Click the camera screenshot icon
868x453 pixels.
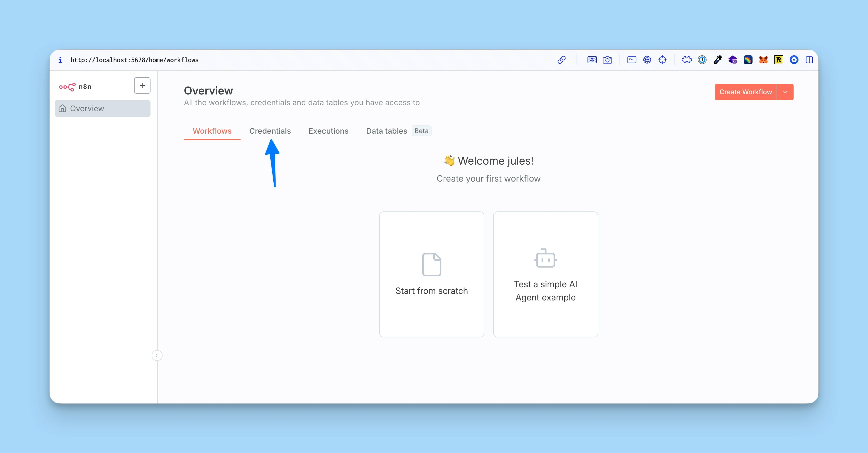[607, 60]
